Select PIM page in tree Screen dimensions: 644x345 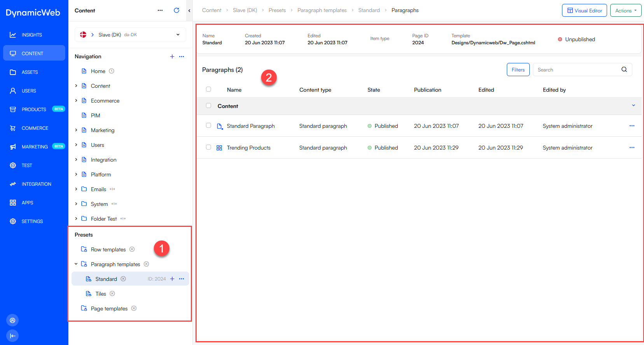96,115
